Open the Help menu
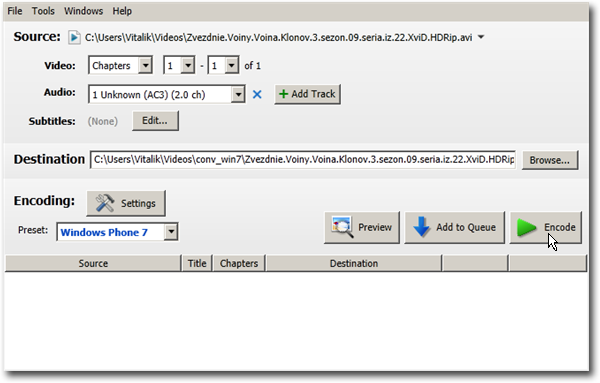Image resolution: width=600 pixels, height=383 pixels. click(122, 11)
